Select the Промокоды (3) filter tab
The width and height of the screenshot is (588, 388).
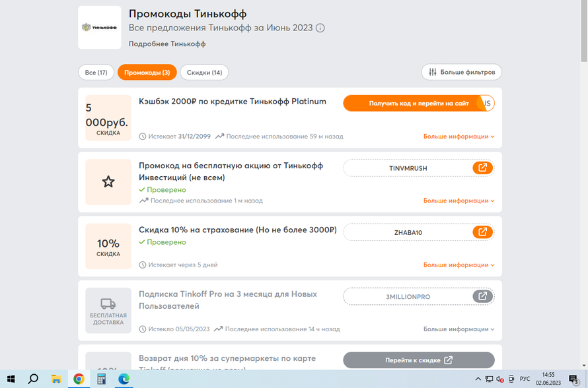(147, 73)
